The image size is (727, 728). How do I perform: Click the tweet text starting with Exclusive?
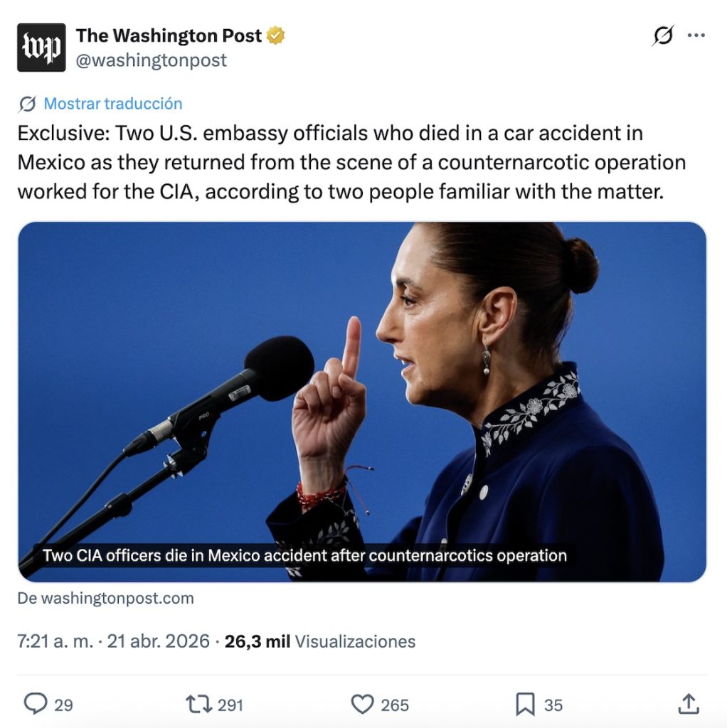point(351,162)
